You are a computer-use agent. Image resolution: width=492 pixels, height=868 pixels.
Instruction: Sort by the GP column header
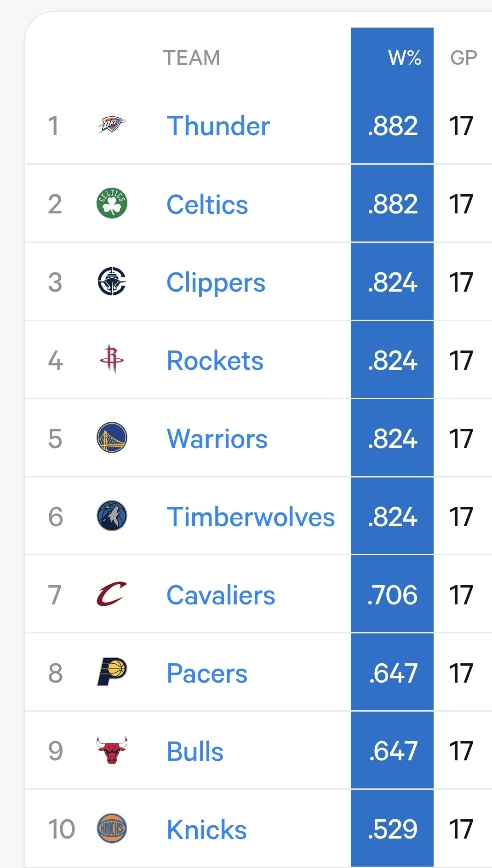tap(463, 58)
